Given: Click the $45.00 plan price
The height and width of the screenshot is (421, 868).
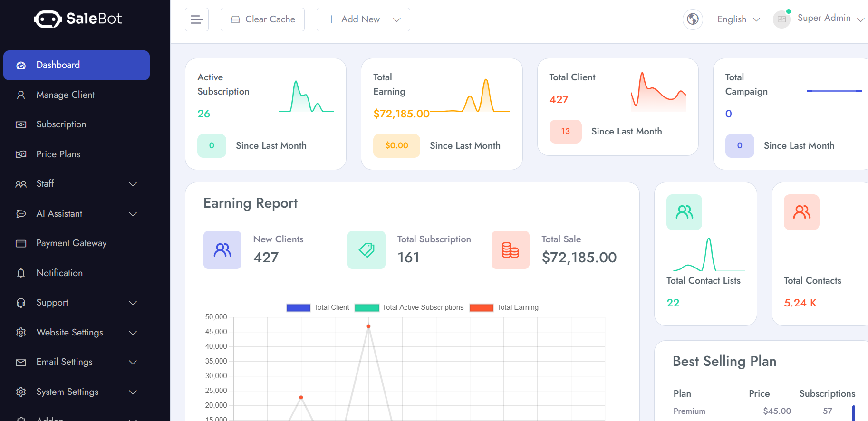Looking at the screenshot, I should [777, 411].
